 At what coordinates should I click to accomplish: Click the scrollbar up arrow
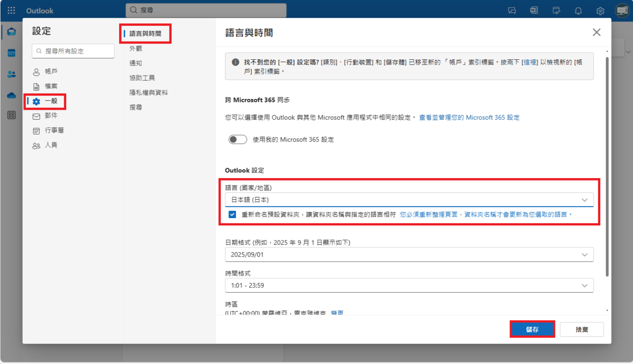607,51
